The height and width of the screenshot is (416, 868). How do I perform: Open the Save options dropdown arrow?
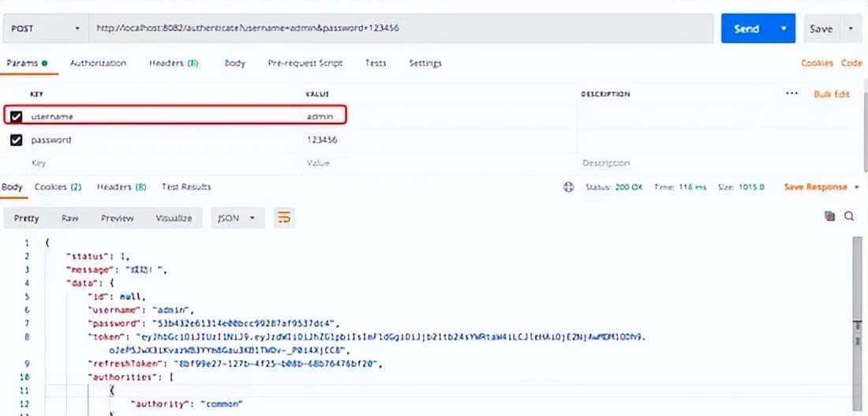click(x=851, y=28)
